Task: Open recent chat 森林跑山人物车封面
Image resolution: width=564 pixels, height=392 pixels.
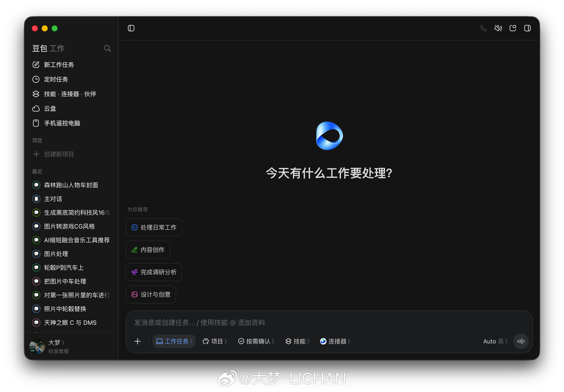Action: (x=71, y=185)
